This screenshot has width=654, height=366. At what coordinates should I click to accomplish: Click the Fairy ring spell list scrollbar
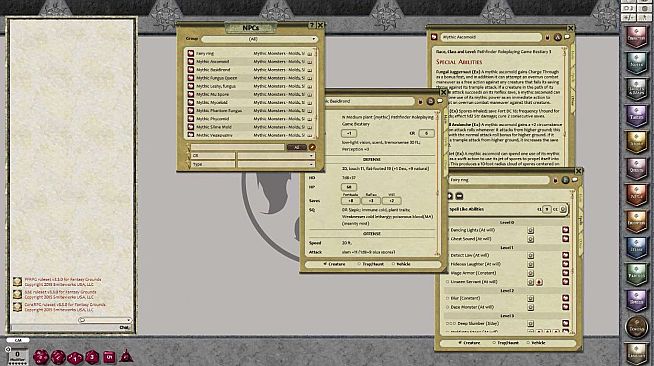pos(573,263)
